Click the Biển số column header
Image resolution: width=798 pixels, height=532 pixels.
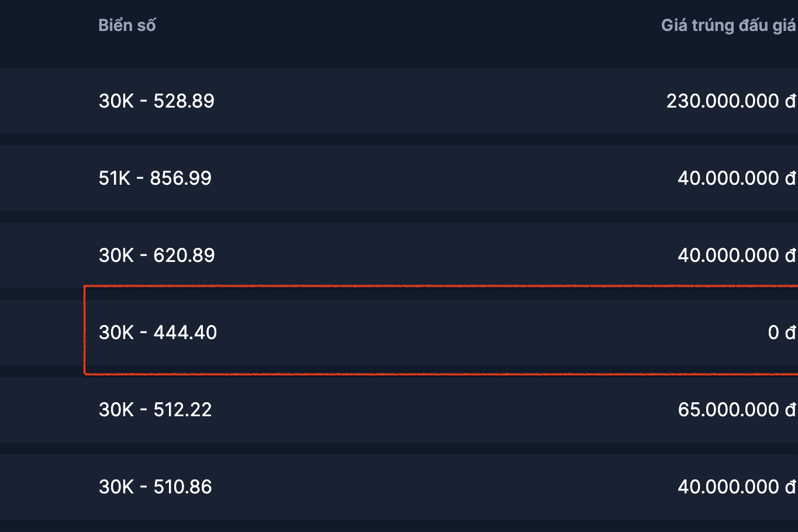pos(127,25)
